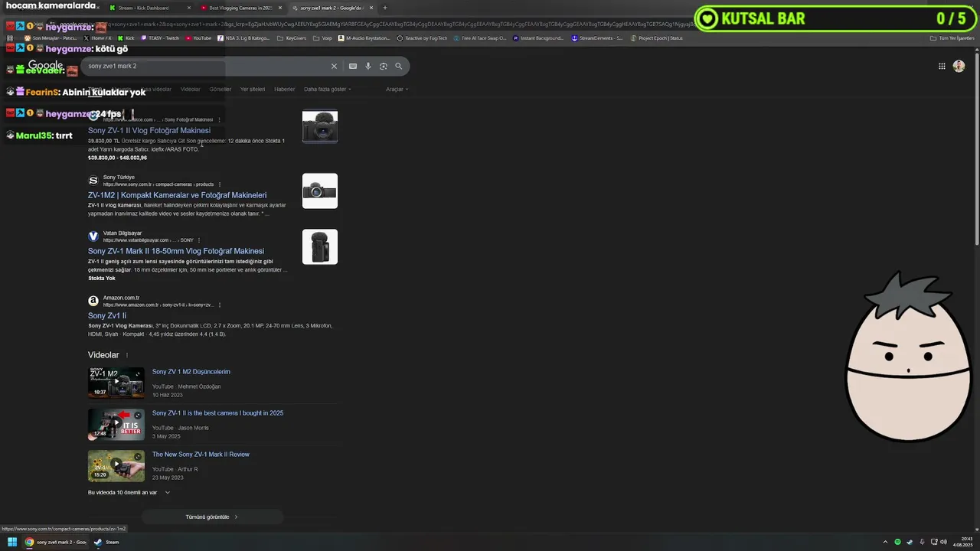This screenshot has width=980, height=551.
Task: Close the Stream - Kick Dashboard tab
Action: (x=189, y=8)
